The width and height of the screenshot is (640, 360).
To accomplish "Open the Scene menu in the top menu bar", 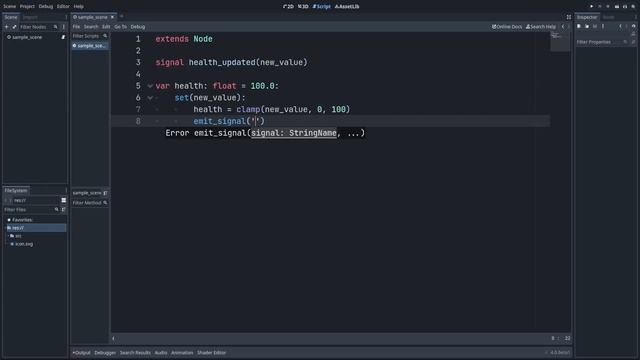I will pyautogui.click(x=9, y=7).
